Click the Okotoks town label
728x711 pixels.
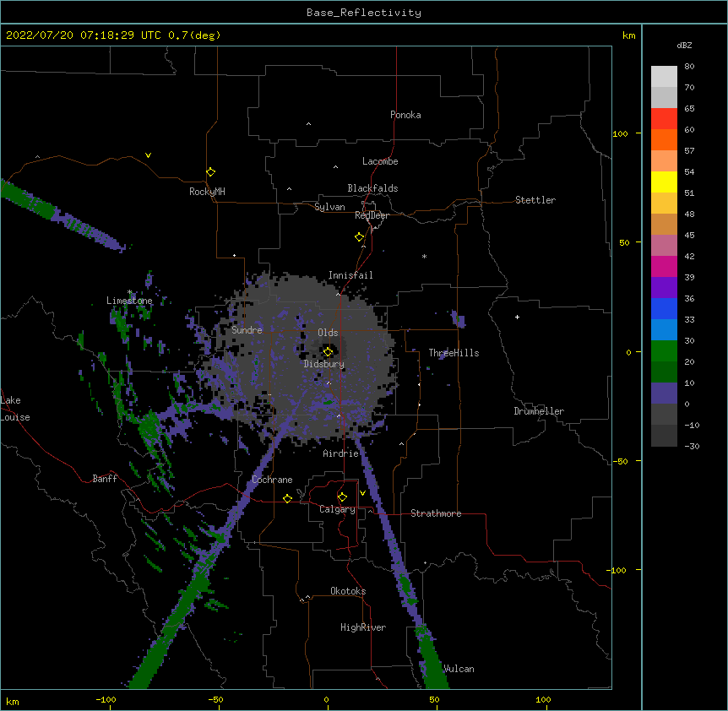(348, 591)
